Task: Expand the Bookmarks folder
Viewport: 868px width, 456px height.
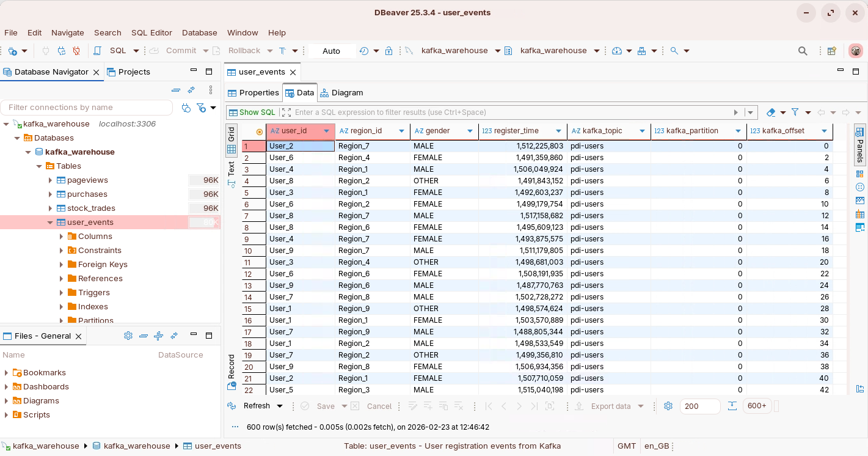Action: click(x=7, y=373)
